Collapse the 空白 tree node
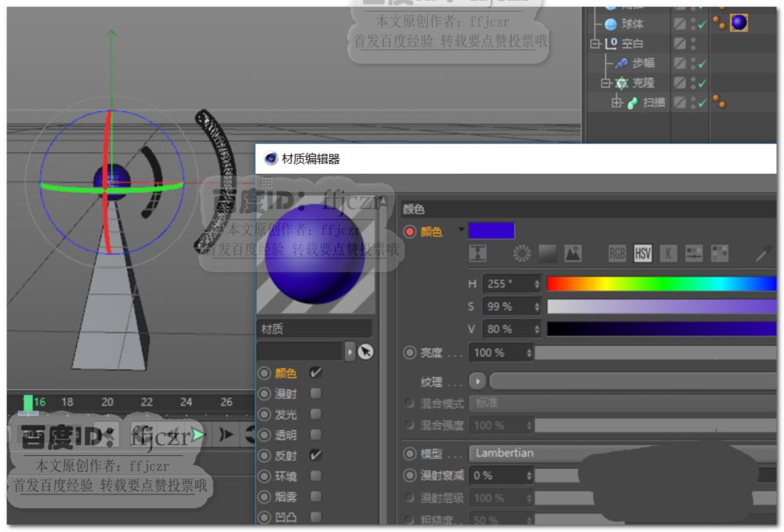 pyautogui.click(x=595, y=43)
